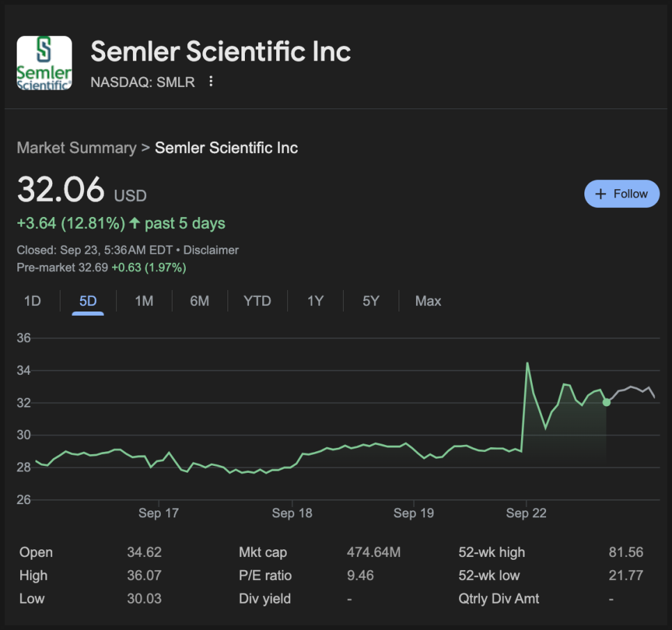Click the Mkt cap value 474.64M

[374, 553]
